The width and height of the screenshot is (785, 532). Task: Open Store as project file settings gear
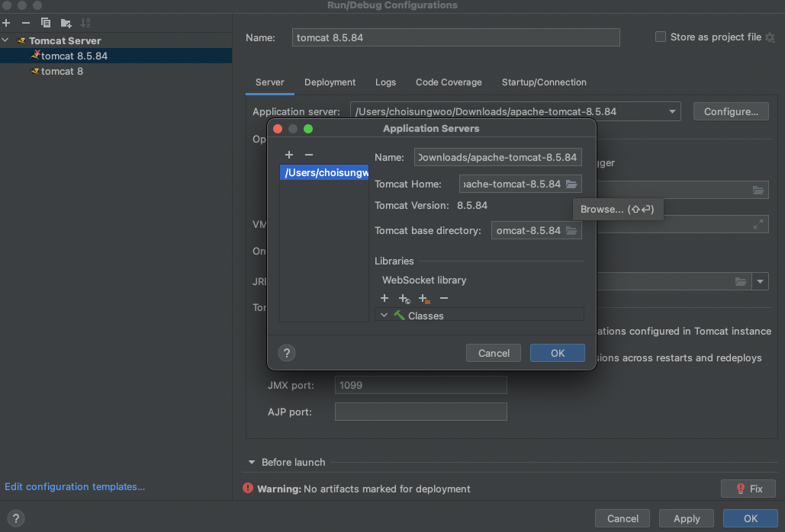pyautogui.click(x=770, y=37)
